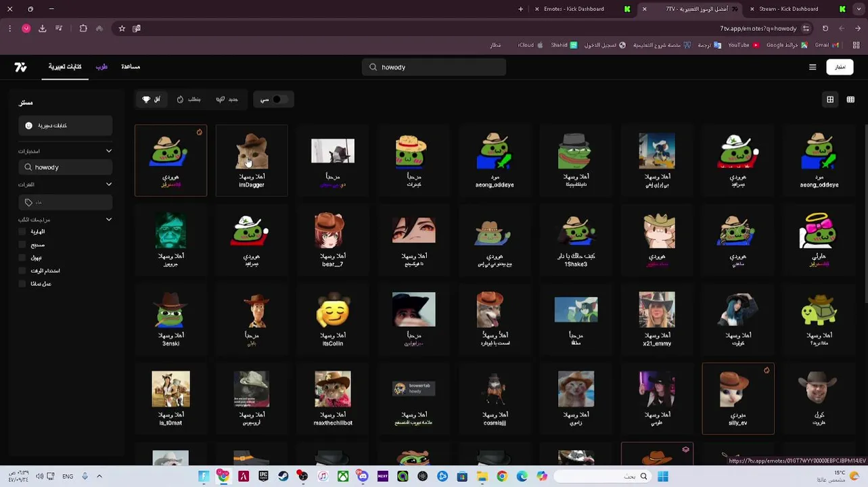Focus the top howdy search bar
Image resolution: width=868 pixels, height=487 pixels.
(434, 67)
